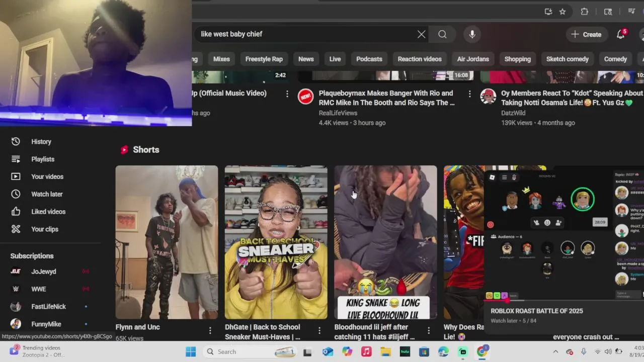Start voice search with the microphone
The width and height of the screenshot is (644, 362).
pos(472,34)
